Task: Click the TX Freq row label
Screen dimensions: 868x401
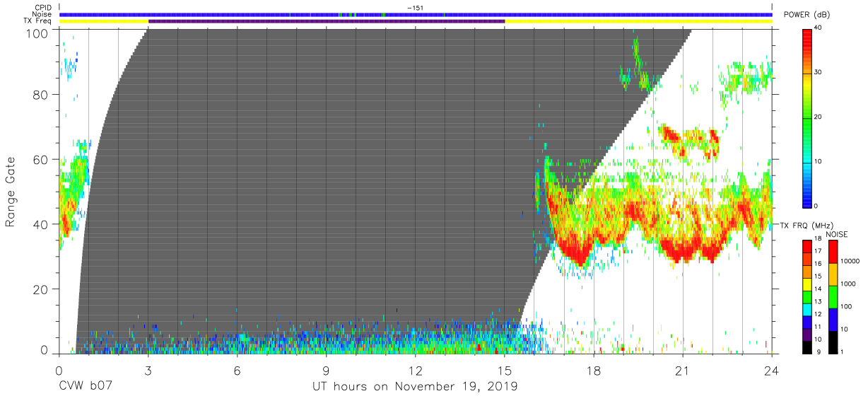Action: [37, 21]
